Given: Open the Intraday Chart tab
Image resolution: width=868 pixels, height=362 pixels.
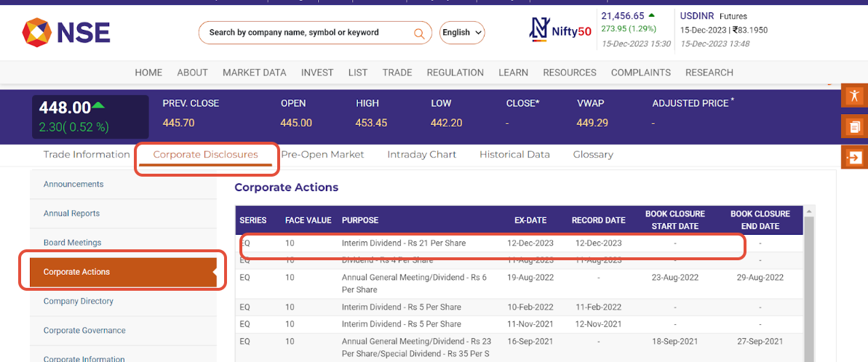Looking at the screenshot, I should pyautogui.click(x=421, y=154).
